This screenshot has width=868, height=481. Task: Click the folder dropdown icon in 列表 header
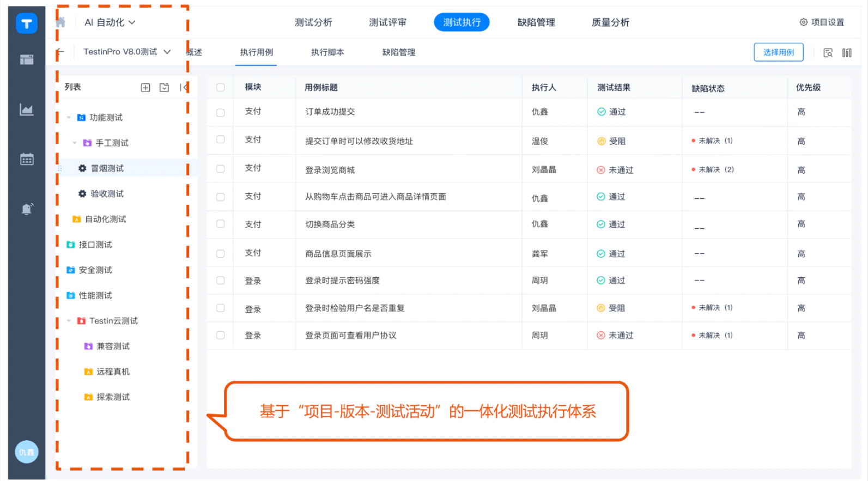[x=164, y=87]
